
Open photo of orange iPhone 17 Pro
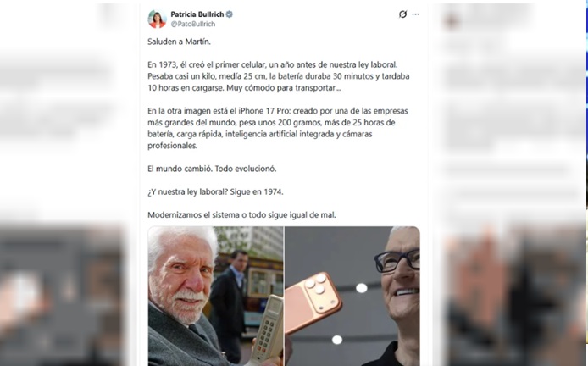(352, 296)
